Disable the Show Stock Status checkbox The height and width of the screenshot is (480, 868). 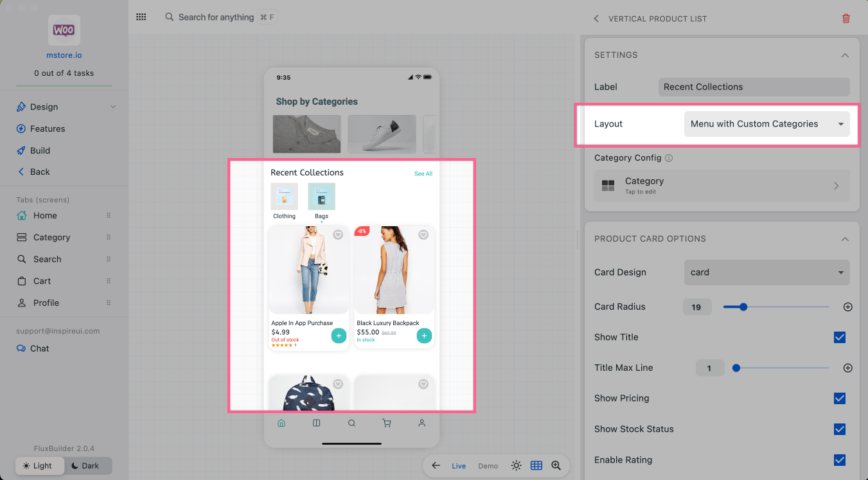(839, 429)
